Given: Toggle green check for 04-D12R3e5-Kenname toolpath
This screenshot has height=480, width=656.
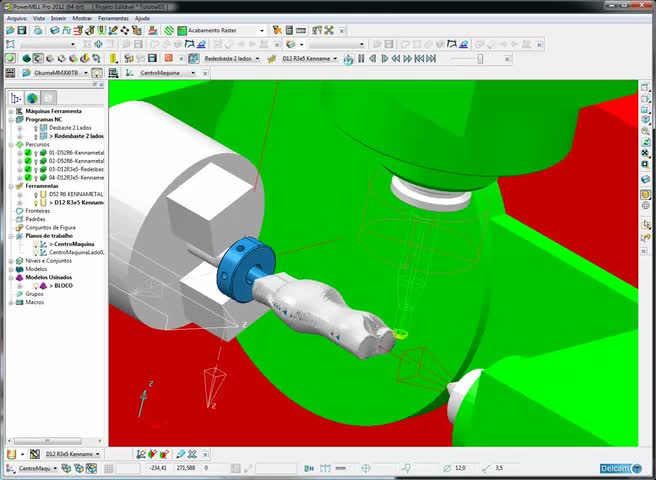Looking at the screenshot, I should [x=28, y=178].
